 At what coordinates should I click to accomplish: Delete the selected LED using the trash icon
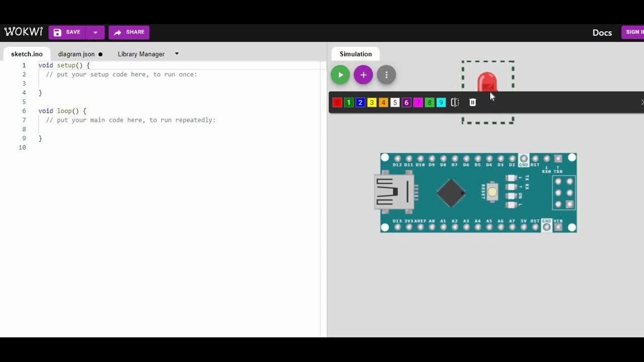[x=472, y=102]
